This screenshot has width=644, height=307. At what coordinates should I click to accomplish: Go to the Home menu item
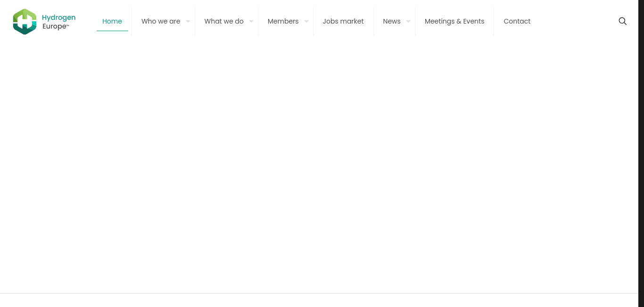(x=112, y=21)
